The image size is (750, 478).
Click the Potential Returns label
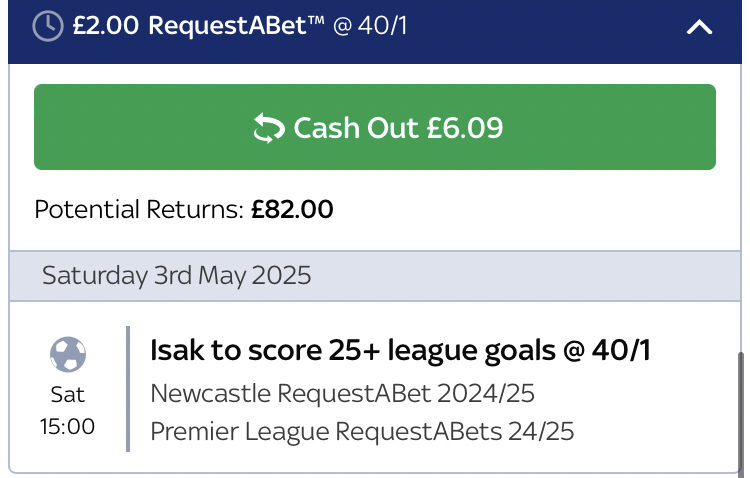[138, 210]
